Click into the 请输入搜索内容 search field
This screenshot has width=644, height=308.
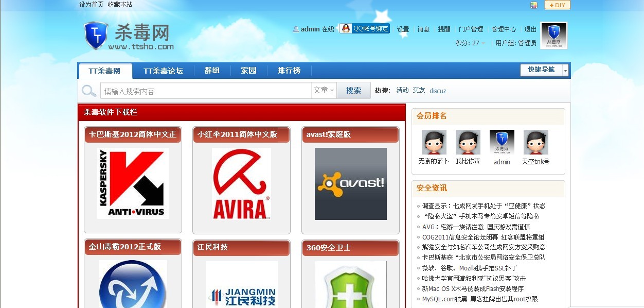coord(206,91)
